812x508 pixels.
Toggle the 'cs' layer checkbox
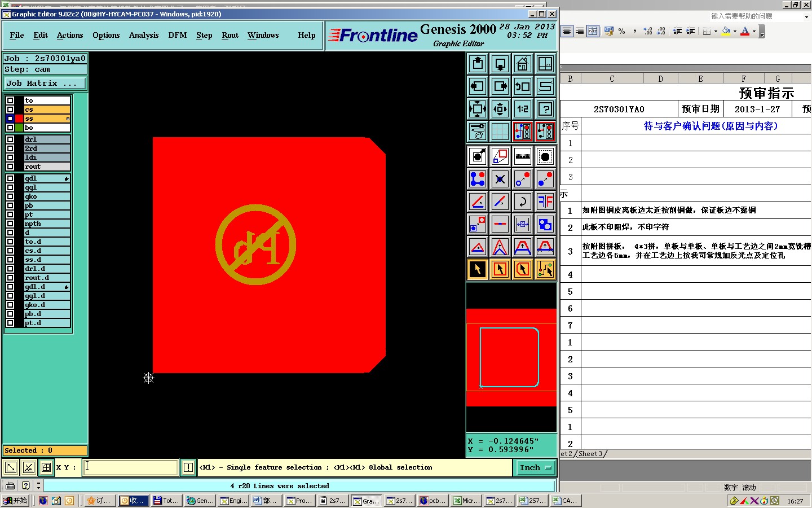click(x=10, y=110)
